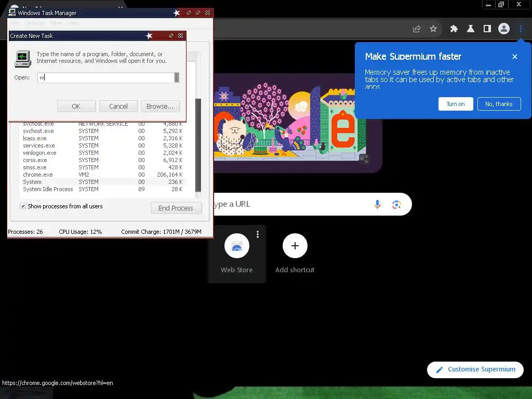Select the services.exe process row
Screen dimensions: 532x399
103,145
